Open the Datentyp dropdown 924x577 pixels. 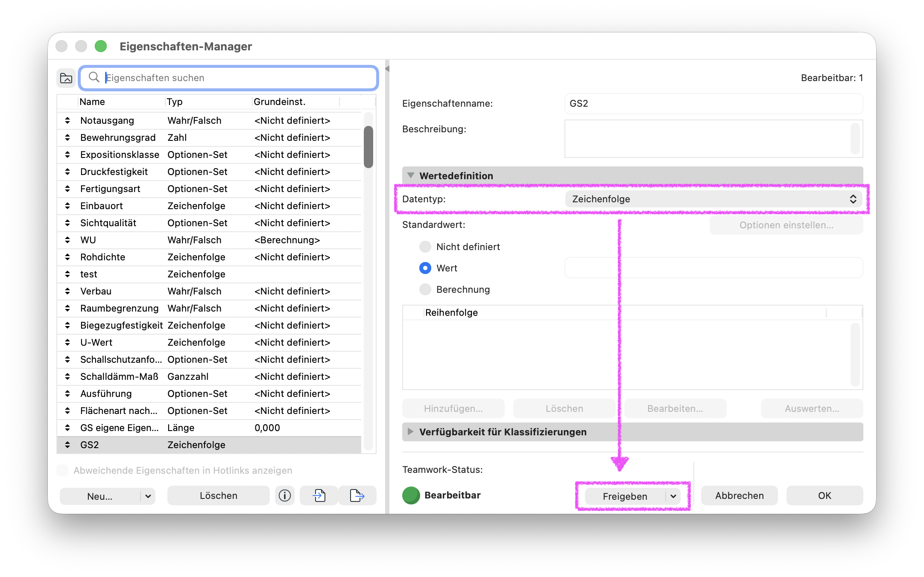pyautogui.click(x=714, y=199)
